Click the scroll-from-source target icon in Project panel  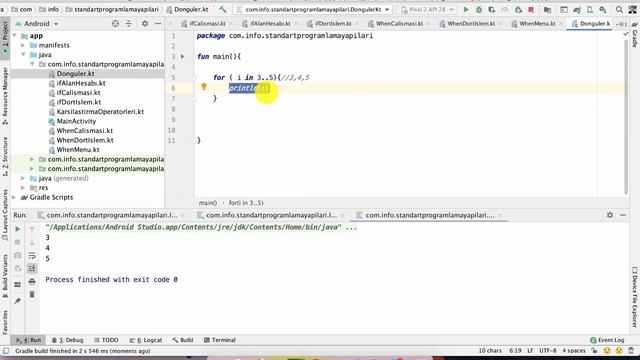[116, 24]
